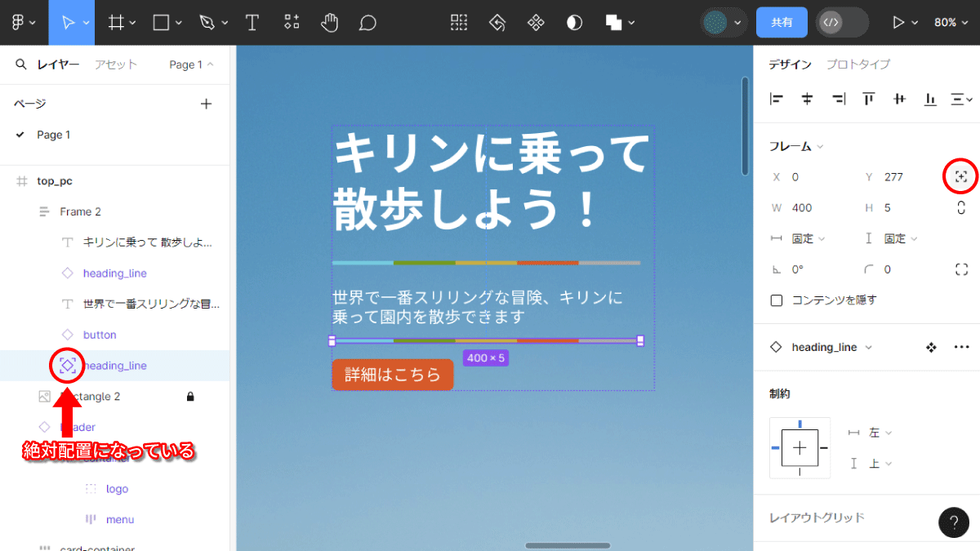Align selection to the top
The image size is (980, 551).
click(869, 99)
